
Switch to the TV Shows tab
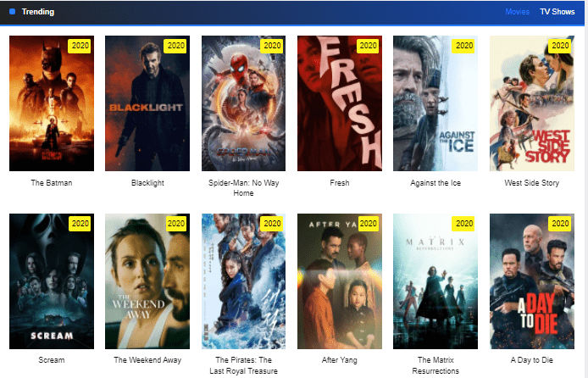coord(557,12)
